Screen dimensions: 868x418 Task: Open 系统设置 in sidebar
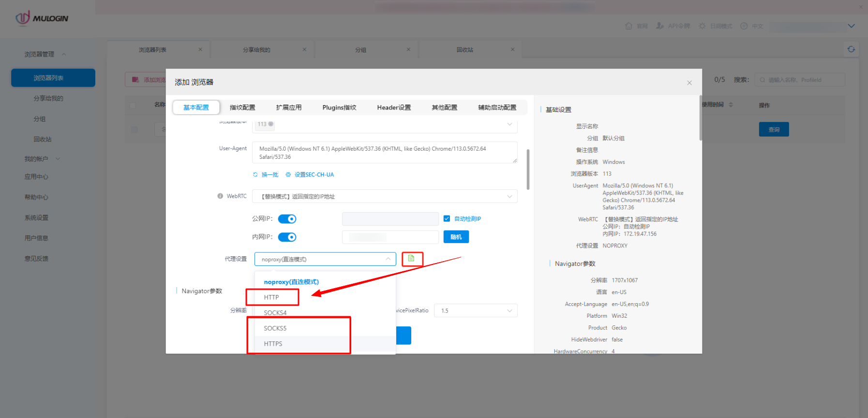pyautogui.click(x=36, y=218)
